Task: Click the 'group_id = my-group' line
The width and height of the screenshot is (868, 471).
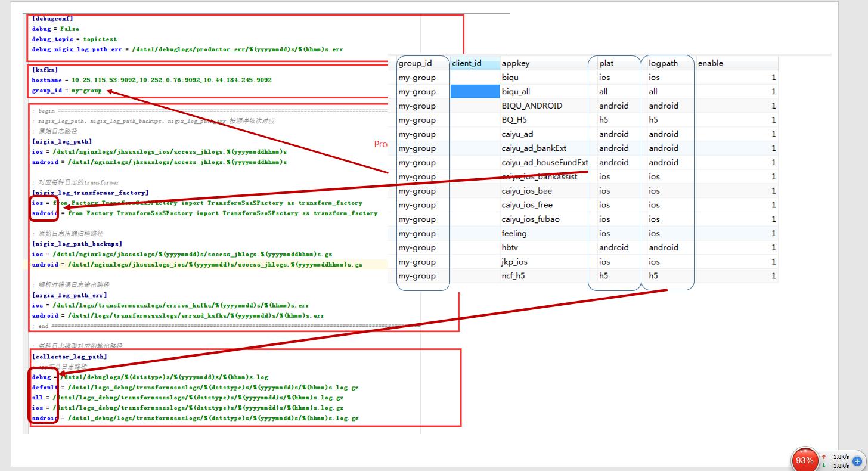Action: pos(67,91)
